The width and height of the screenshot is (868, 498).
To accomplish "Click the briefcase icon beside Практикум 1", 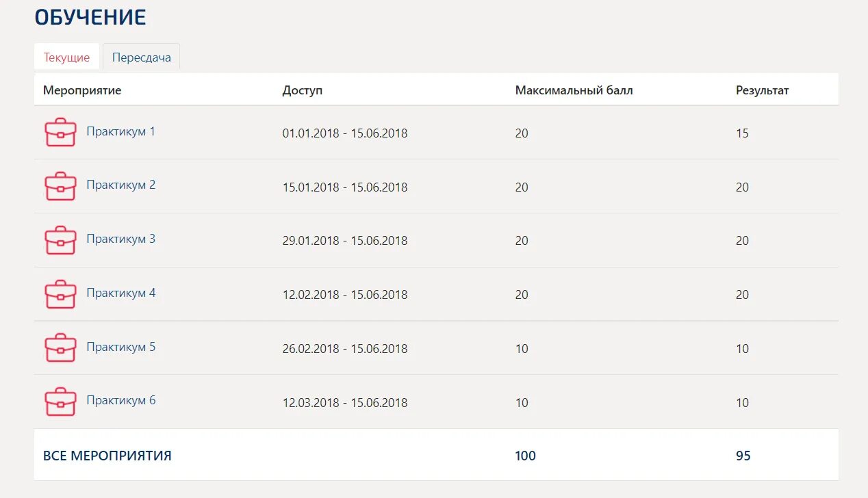I will pos(60,132).
